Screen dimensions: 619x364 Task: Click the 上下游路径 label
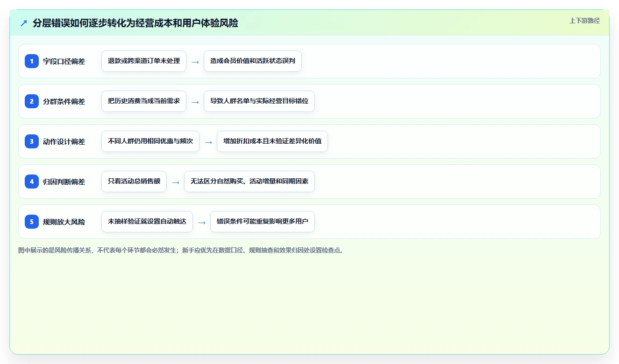pos(584,21)
